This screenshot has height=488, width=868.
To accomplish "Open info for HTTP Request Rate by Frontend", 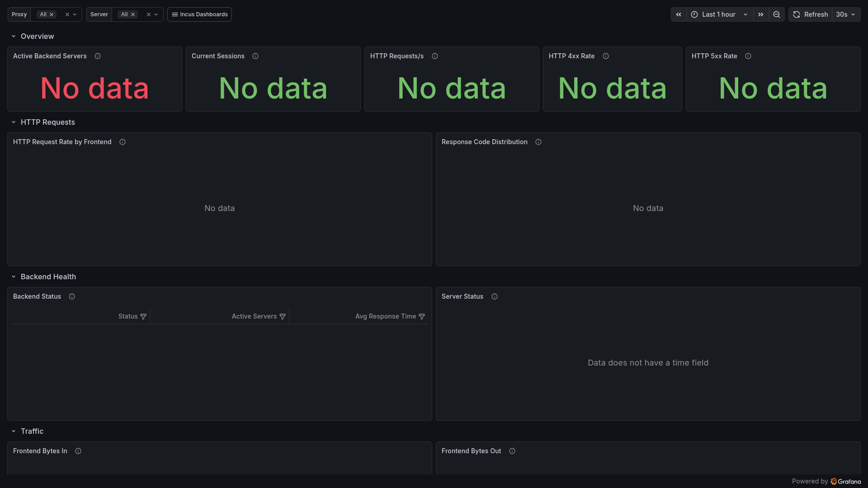I will [x=123, y=142].
